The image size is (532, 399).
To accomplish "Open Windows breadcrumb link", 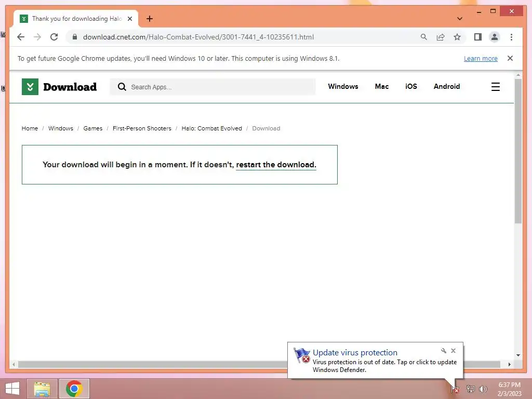I will tap(61, 128).
